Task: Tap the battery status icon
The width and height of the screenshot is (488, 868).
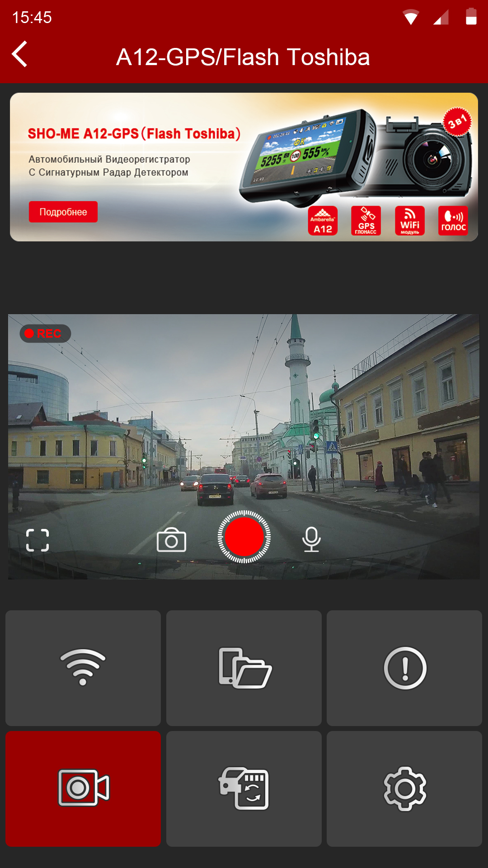Action: pyautogui.click(x=471, y=17)
